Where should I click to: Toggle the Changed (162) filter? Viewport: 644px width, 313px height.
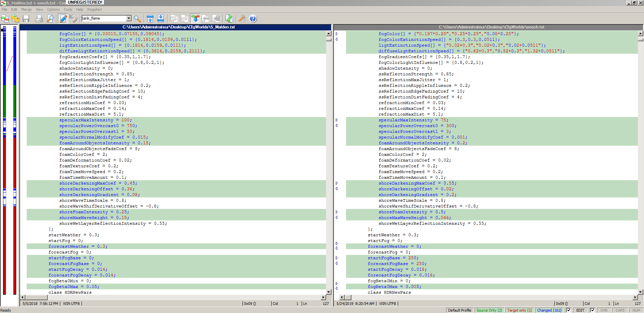(x=549, y=310)
